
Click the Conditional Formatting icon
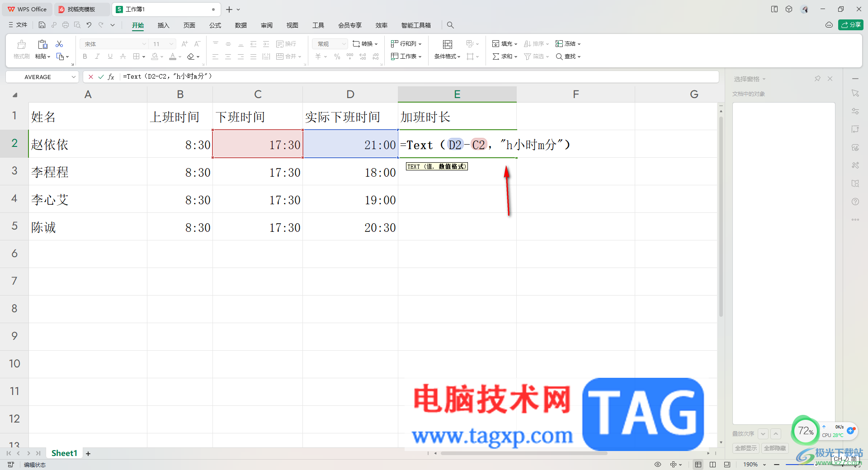tap(447, 44)
